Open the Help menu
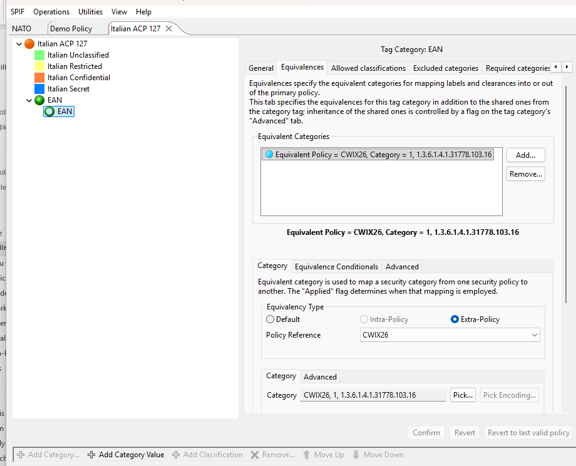The width and height of the screenshot is (576, 466). click(143, 12)
